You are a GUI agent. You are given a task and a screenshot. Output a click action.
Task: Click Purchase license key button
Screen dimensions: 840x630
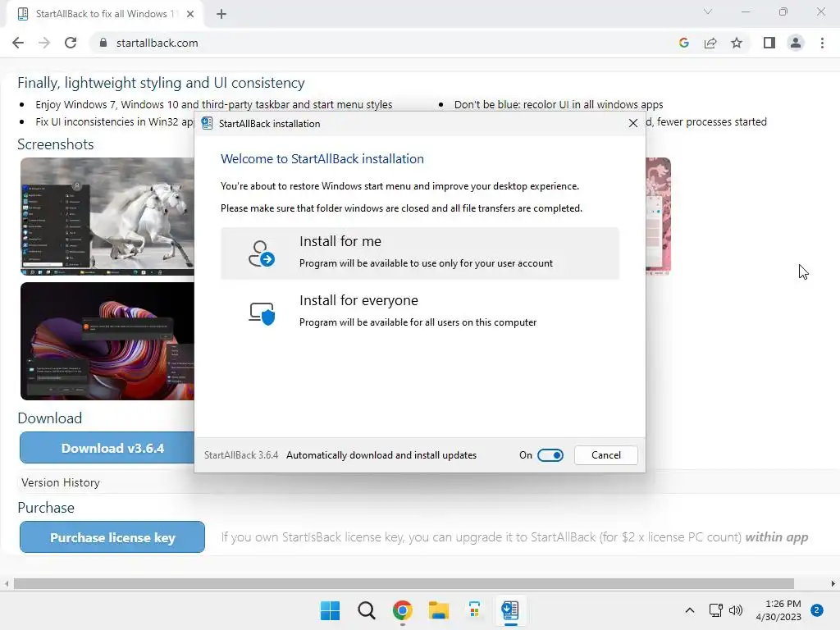point(112,536)
